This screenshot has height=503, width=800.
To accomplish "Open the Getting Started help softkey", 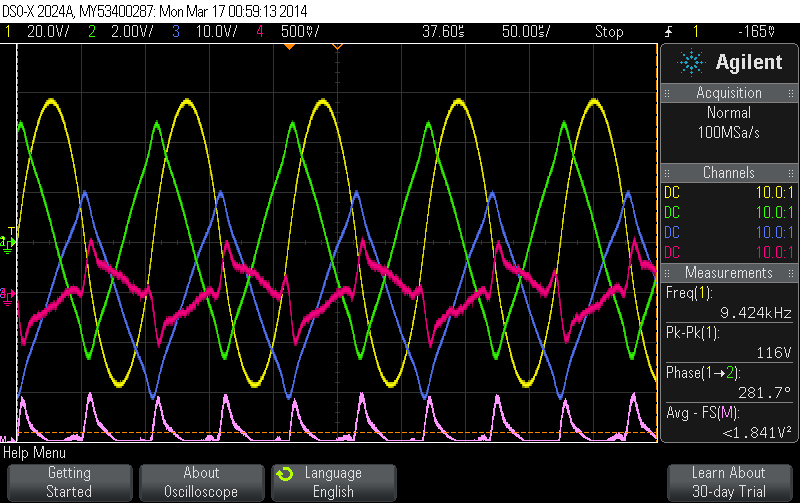I will click(69, 482).
